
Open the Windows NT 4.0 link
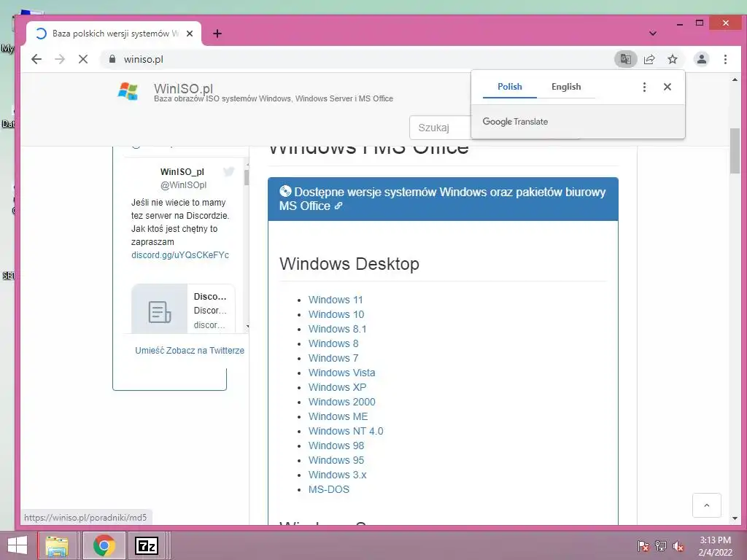(346, 431)
